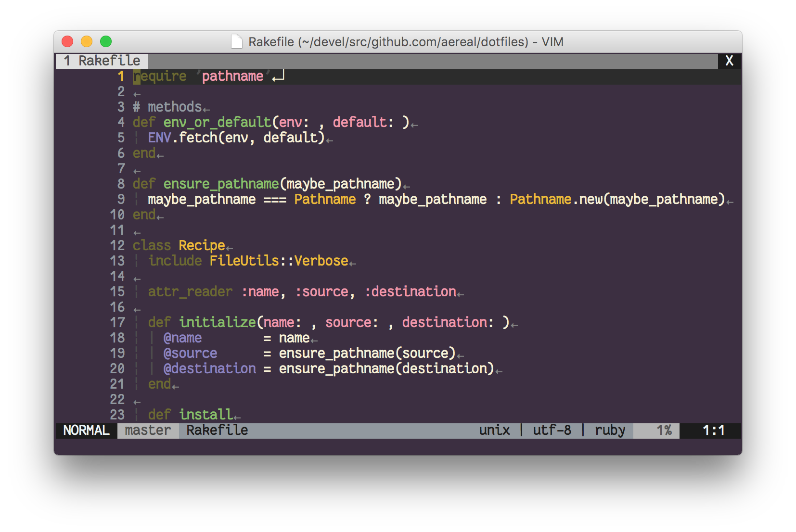Viewport: 796px width, 532px height.
Task: Click the ':name' symbol on line 15
Action: click(260, 291)
